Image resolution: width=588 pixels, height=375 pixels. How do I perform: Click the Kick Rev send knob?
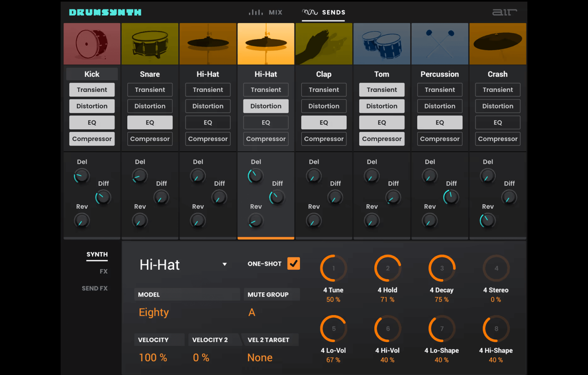click(82, 220)
